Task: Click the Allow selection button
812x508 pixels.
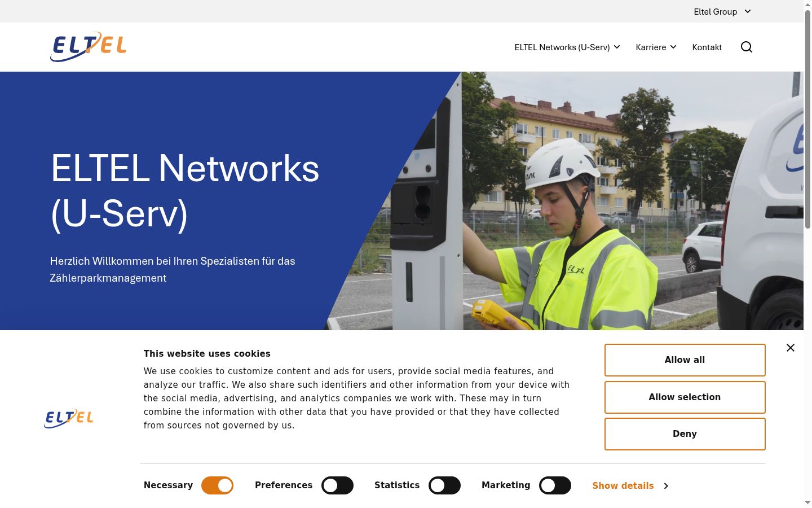Action: click(685, 397)
